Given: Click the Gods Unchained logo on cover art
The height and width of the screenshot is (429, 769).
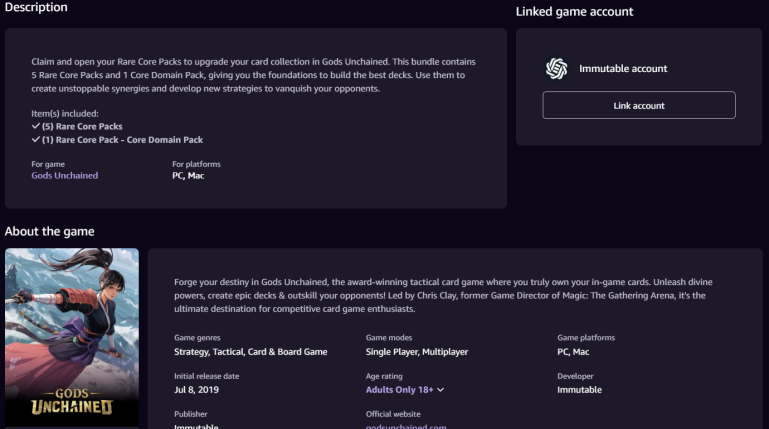Looking at the screenshot, I should [72, 402].
